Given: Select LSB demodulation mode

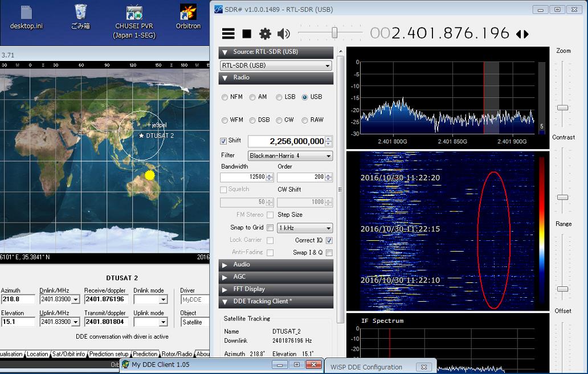Looking at the screenshot, I should [279, 97].
